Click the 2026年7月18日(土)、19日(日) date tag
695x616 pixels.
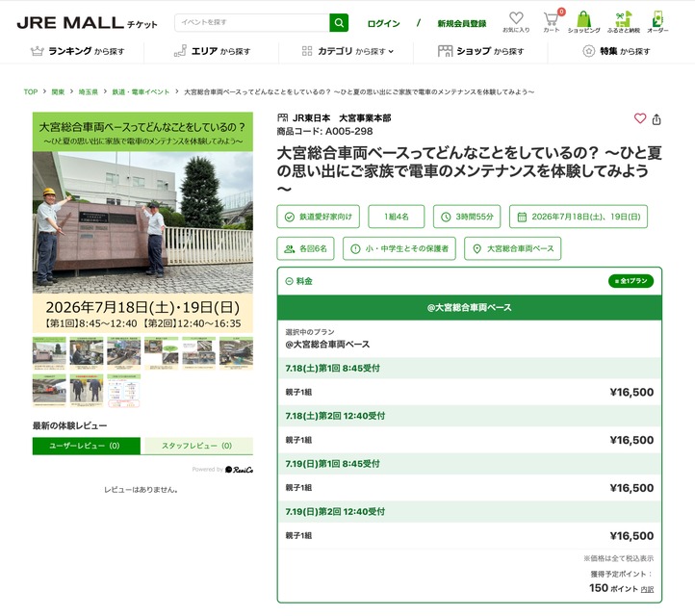pos(579,217)
